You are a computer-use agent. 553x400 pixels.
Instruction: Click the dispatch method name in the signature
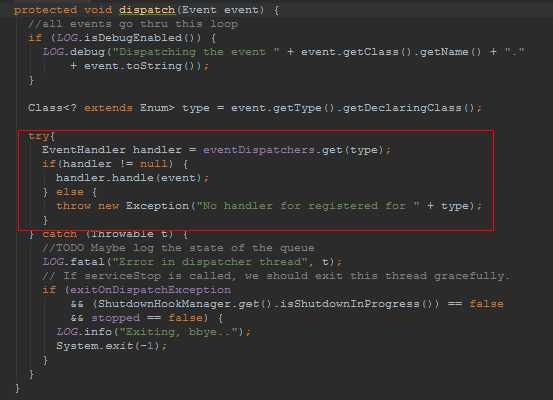click(x=147, y=10)
